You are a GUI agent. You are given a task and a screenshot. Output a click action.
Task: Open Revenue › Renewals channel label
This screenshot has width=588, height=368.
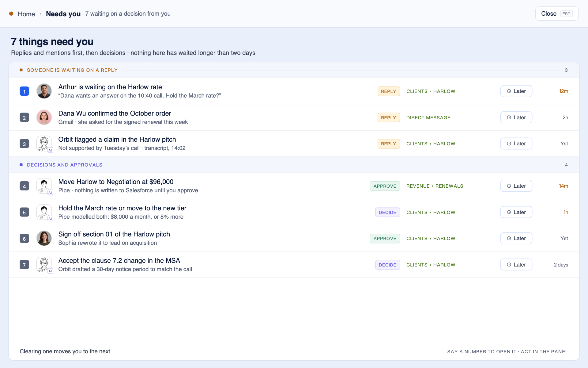coord(435,186)
